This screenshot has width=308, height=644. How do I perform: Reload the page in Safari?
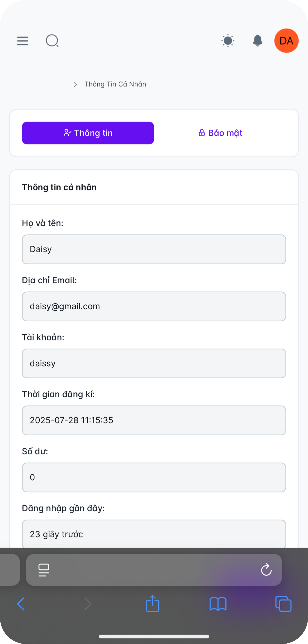[266, 570]
